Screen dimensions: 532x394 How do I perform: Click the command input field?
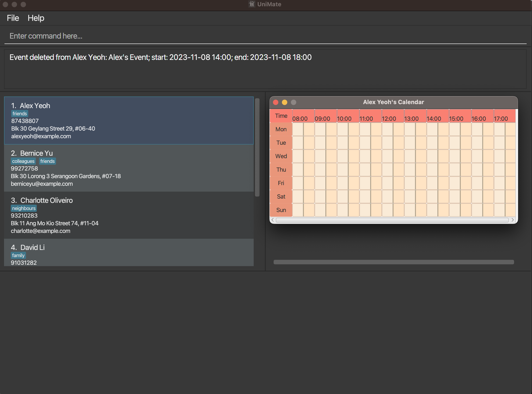265,36
